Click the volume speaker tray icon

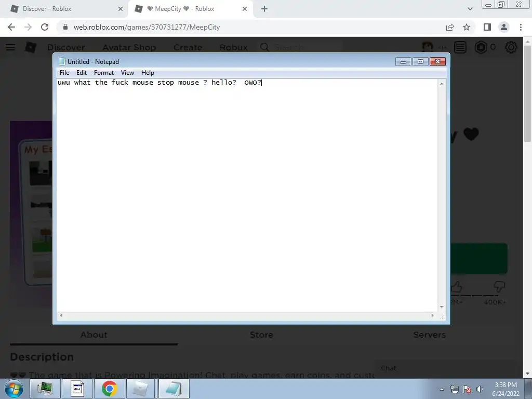(x=480, y=390)
